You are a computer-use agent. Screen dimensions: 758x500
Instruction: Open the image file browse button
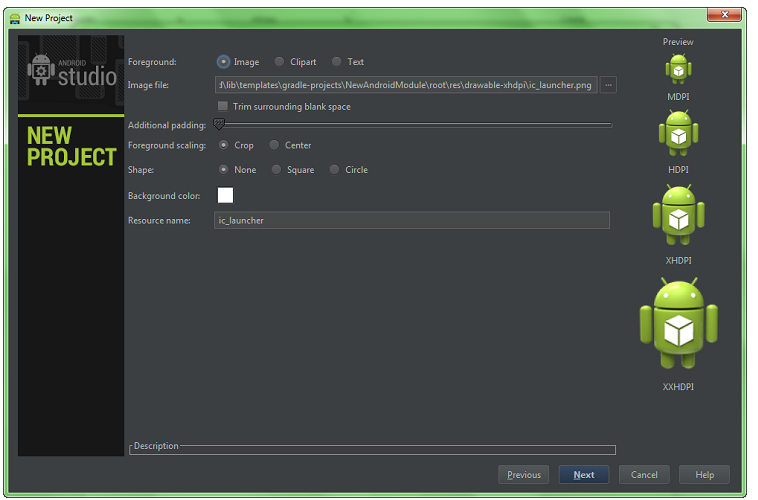(x=609, y=85)
